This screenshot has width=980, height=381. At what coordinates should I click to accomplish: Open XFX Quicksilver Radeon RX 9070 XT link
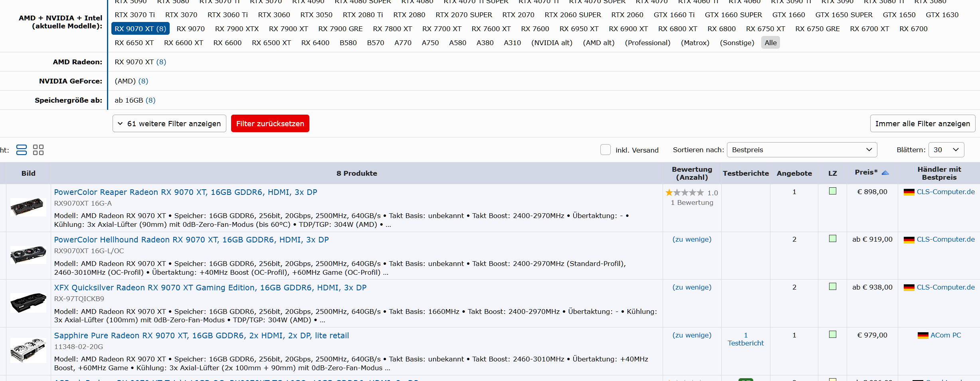210,288
